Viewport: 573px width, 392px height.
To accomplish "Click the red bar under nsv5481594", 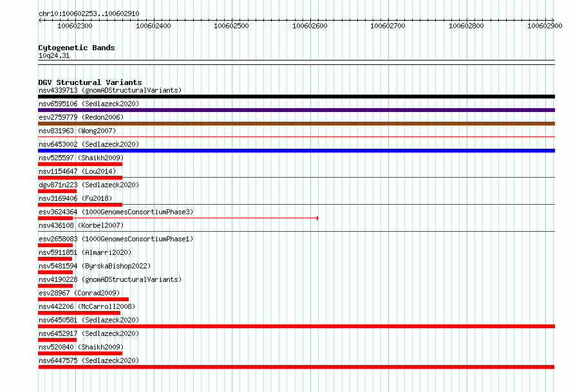I will pyautogui.click(x=55, y=272).
